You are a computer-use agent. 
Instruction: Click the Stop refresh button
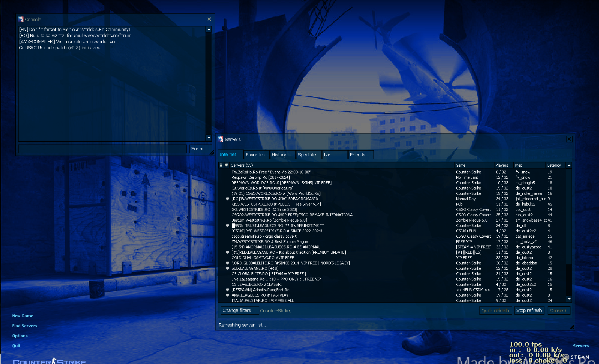click(529, 310)
